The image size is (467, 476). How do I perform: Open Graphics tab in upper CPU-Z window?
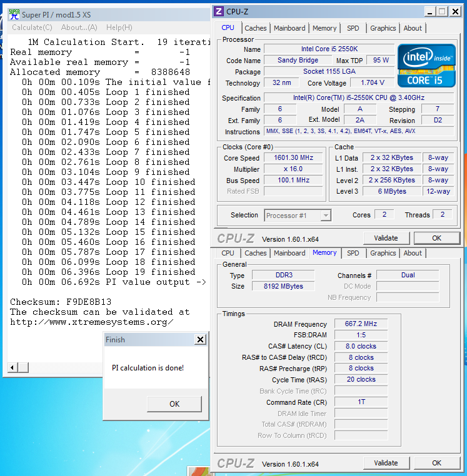tap(383, 28)
